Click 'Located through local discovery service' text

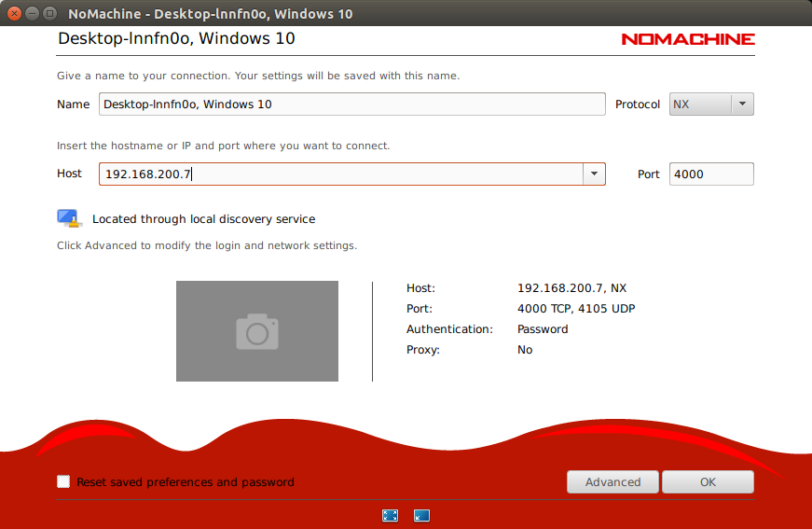click(x=203, y=219)
